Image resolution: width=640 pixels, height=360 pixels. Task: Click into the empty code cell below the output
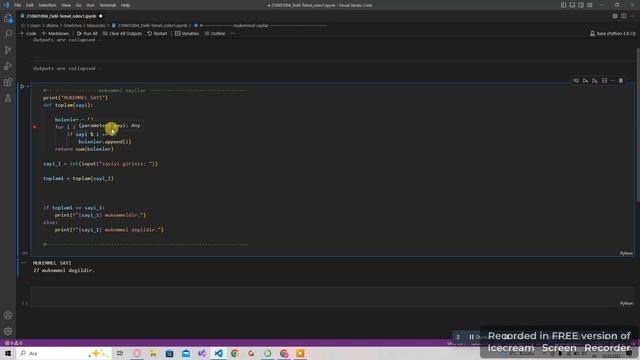[333, 296]
